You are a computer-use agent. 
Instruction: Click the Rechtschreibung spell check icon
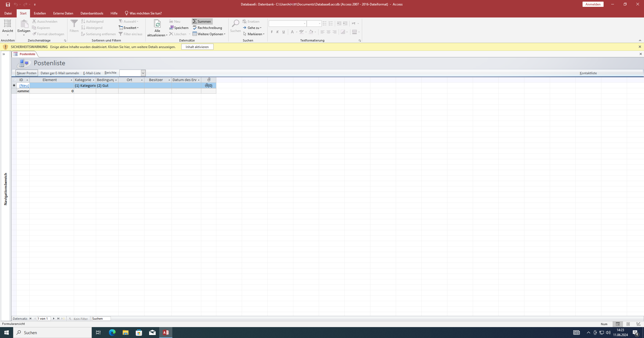[x=194, y=28]
